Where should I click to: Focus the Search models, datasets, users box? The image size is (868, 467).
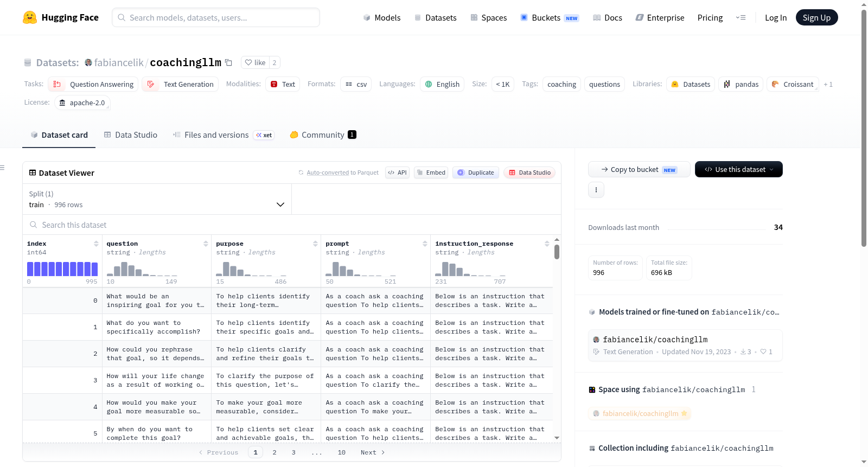tap(216, 17)
